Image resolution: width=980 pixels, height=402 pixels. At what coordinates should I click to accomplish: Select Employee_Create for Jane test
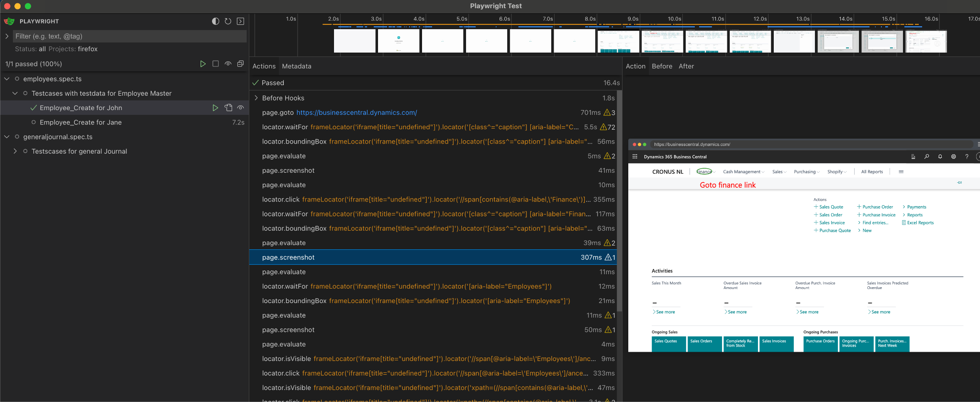coord(80,122)
